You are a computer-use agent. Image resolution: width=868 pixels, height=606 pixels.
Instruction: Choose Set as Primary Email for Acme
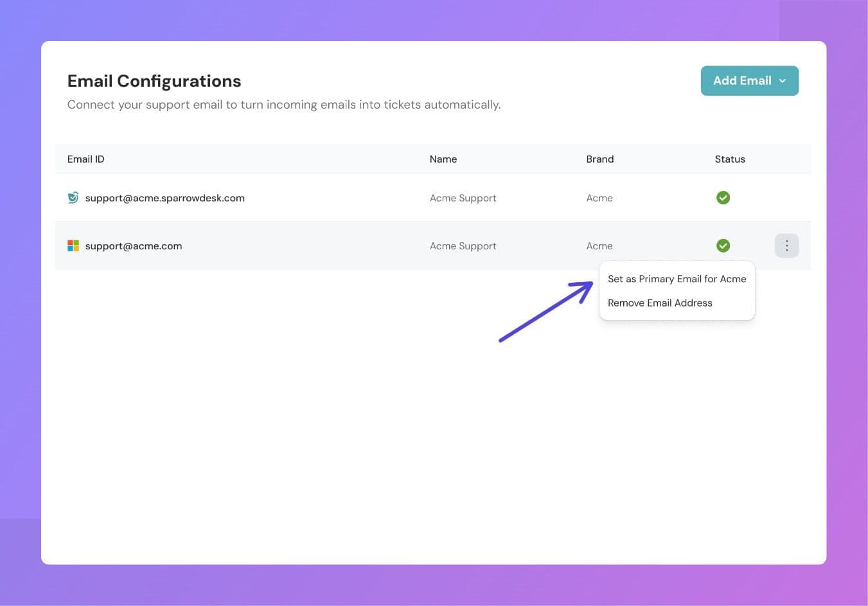(x=677, y=279)
